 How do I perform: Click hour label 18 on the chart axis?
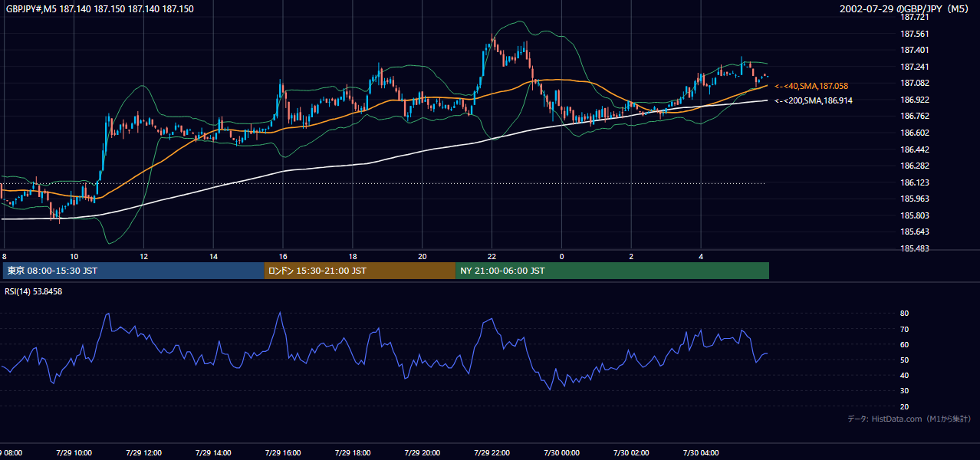(353, 256)
